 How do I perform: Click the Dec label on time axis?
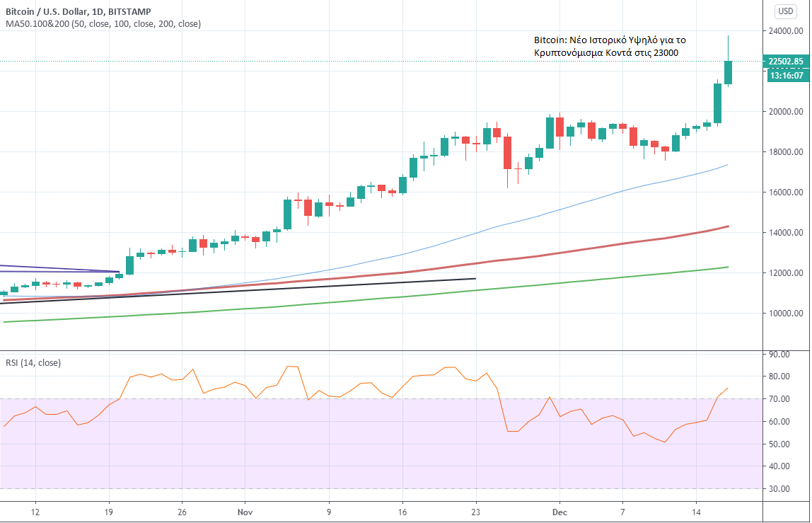[559, 511]
